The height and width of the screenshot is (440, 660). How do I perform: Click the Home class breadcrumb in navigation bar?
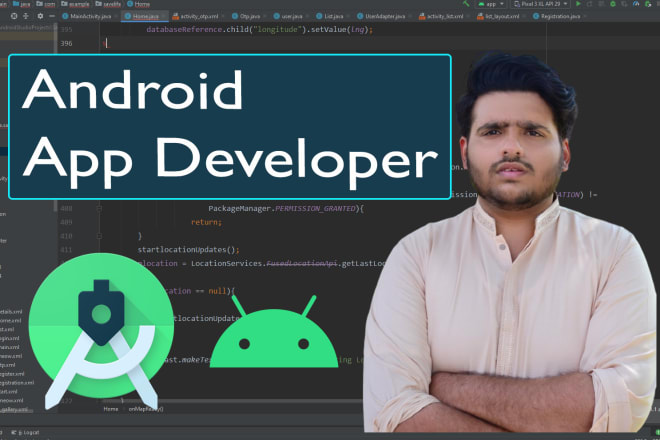click(138, 4)
